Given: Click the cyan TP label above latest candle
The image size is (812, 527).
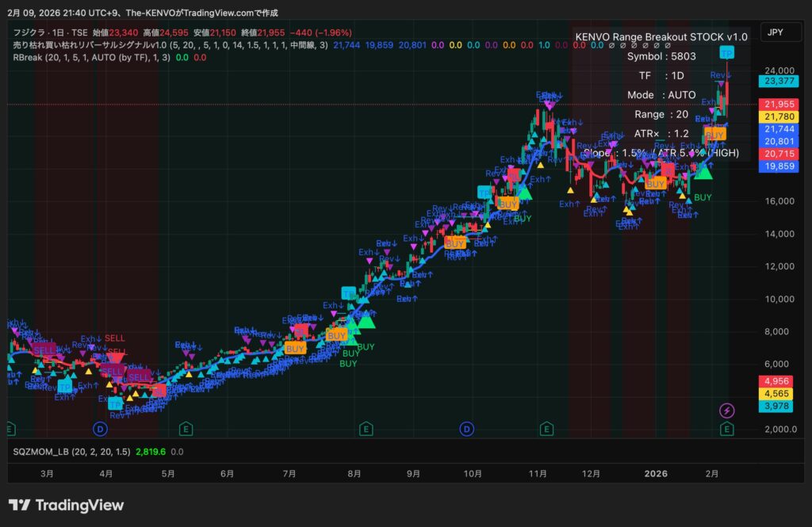Looking at the screenshot, I should 726,53.
